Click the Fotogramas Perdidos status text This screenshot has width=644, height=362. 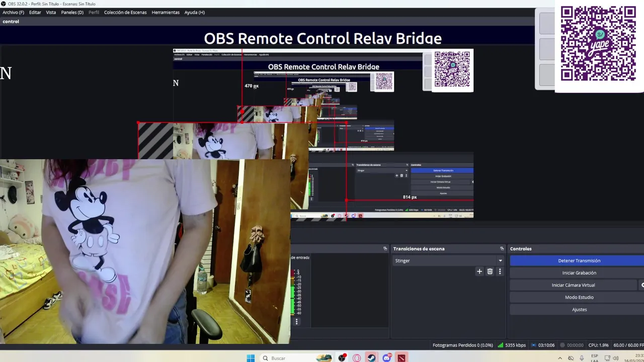pyautogui.click(x=462, y=345)
